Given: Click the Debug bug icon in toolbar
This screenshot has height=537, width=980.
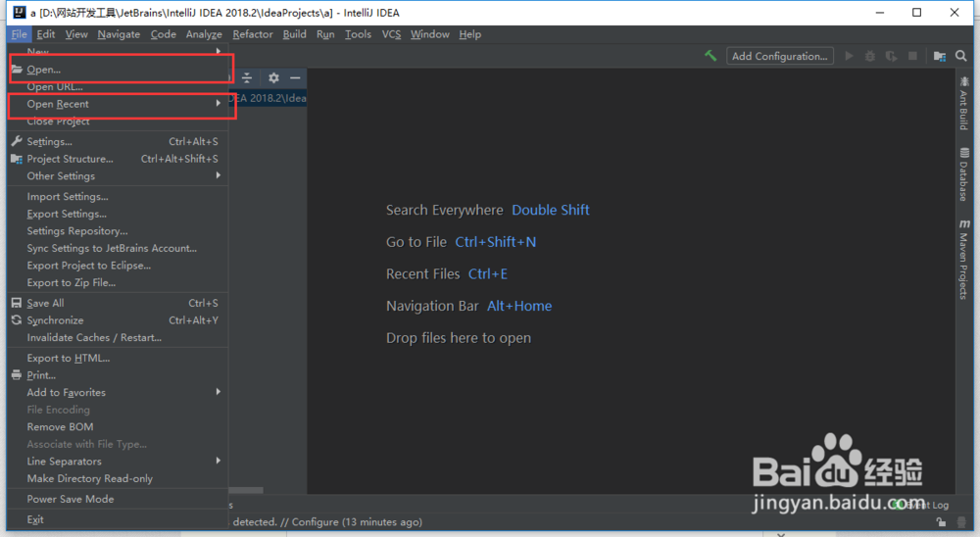Looking at the screenshot, I should 870,56.
